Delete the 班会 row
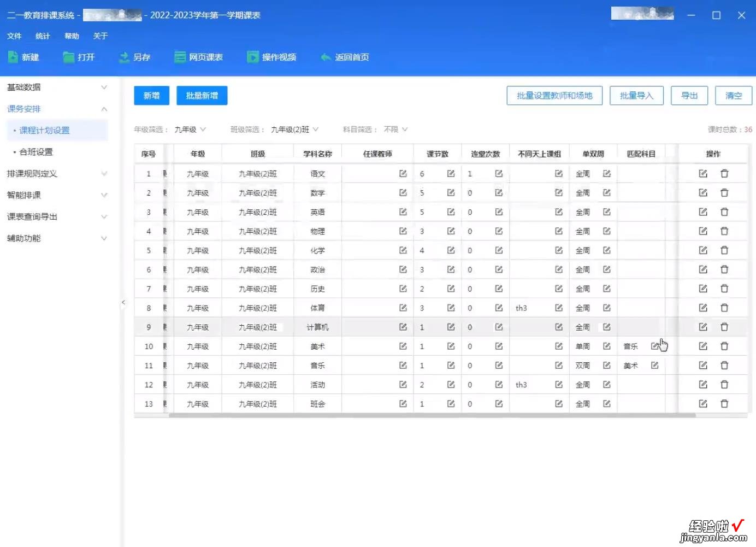This screenshot has height=547, width=756. coord(724,404)
